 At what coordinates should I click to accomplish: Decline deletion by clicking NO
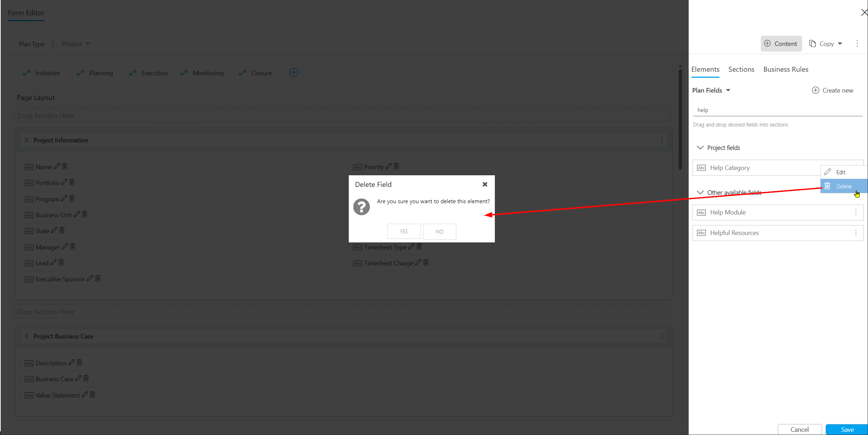(x=440, y=231)
